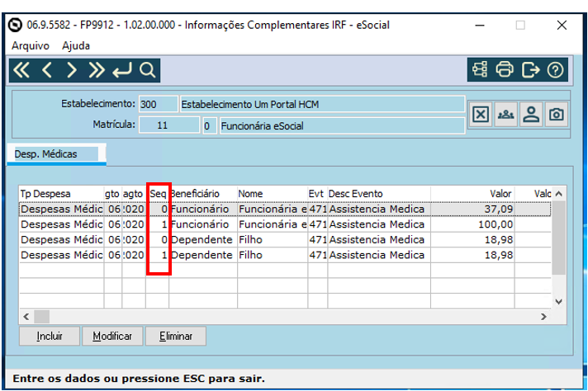The width and height of the screenshot is (588, 391).
Task: Open help question mark icon
Action: [555, 69]
